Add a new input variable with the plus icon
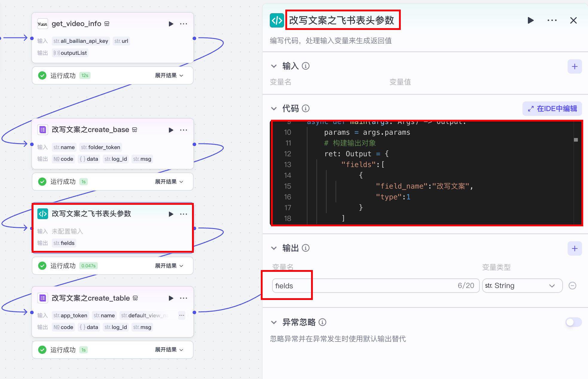The image size is (588, 379). click(x=575, y=66)
